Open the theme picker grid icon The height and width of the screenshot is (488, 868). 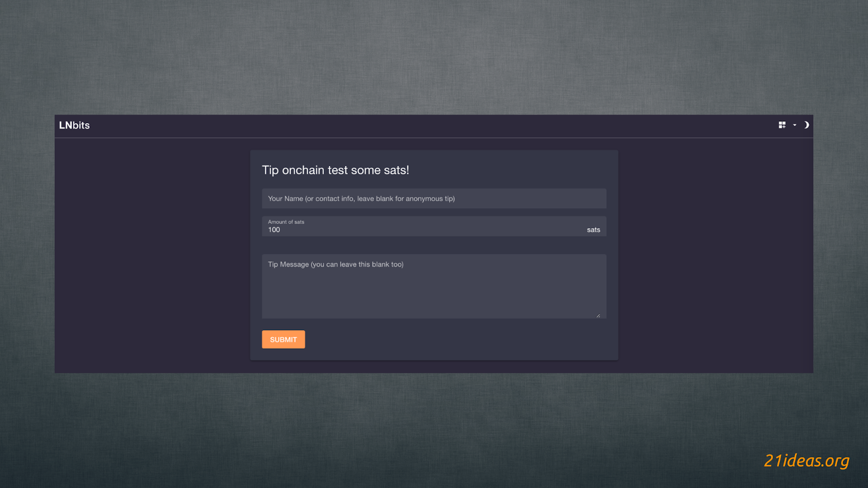pyautogui.click(x=782, y=125)
